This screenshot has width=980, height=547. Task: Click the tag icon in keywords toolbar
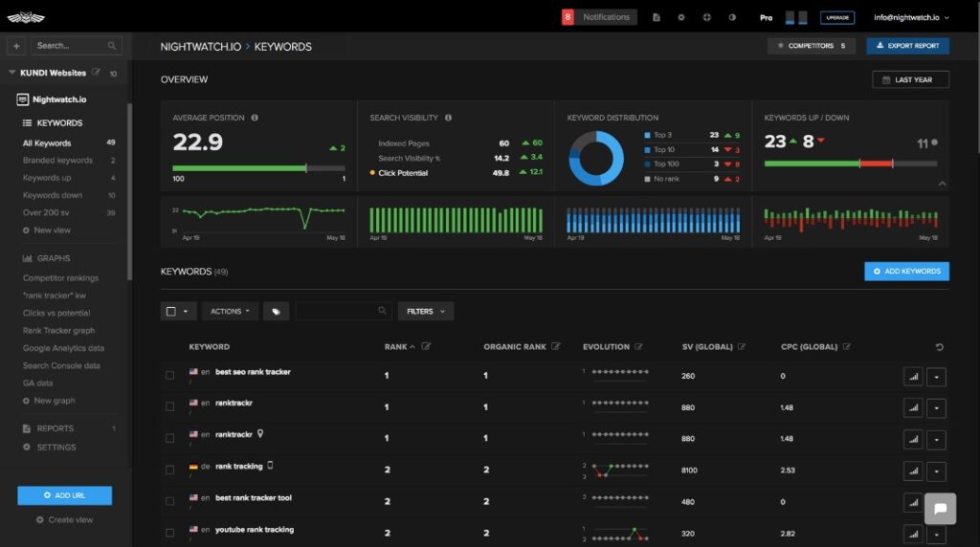point(276,311)
